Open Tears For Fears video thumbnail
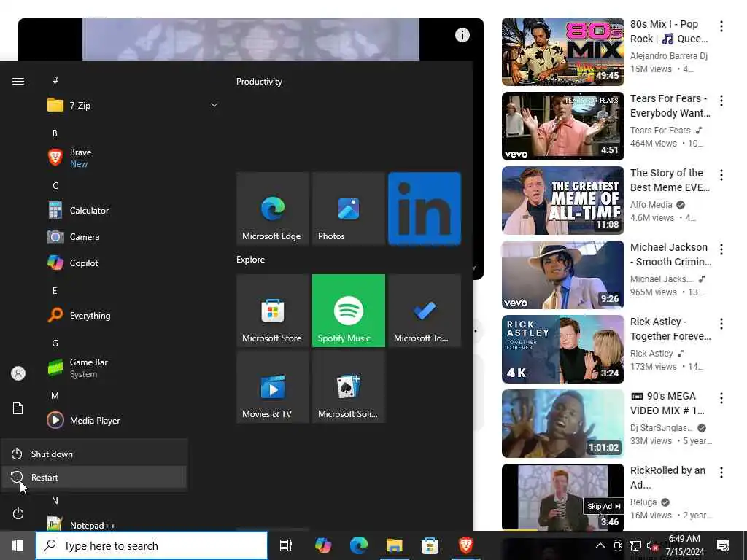Viewport: 747px width, 560px height. (562, 125)
